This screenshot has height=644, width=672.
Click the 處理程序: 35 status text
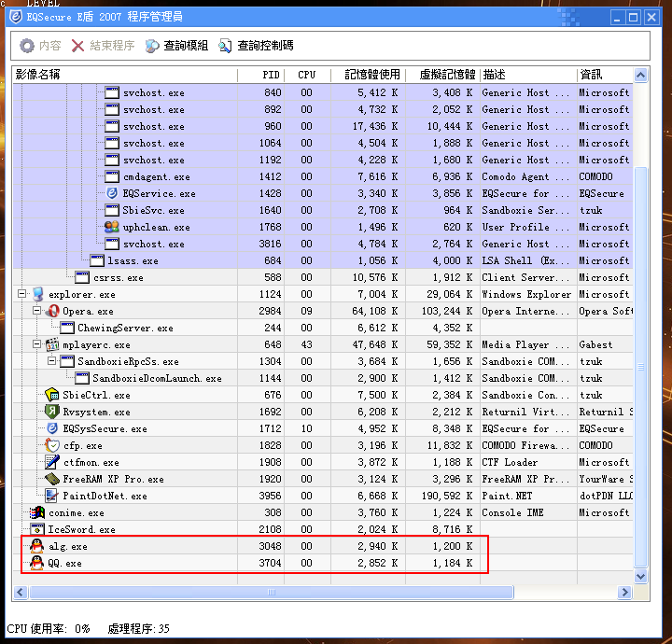(x=138, y=628)
